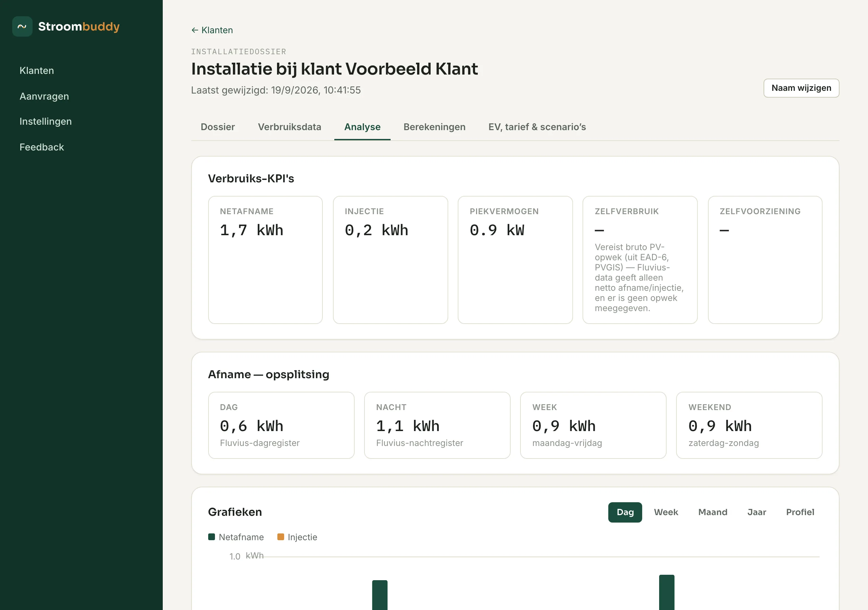Viewport: 868px width, 610px height.
Task: Switch to the Berekeningen tab
Action: tap(434, 127)
